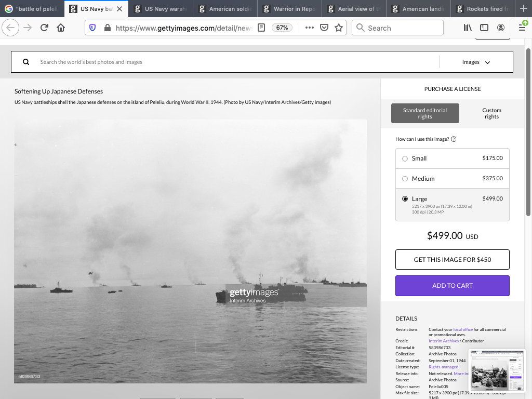Switch to the Custom rights tab

pos(491,113)
